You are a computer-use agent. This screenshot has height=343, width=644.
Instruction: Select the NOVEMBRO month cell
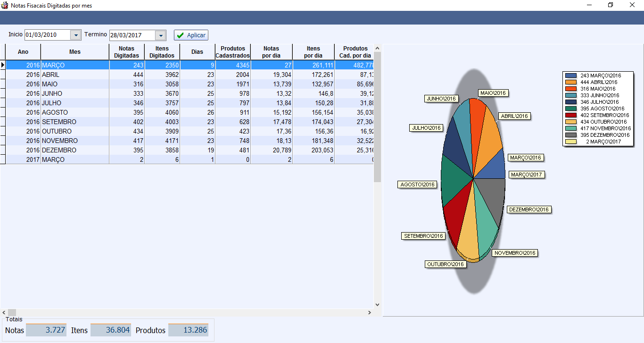point(75,141)
